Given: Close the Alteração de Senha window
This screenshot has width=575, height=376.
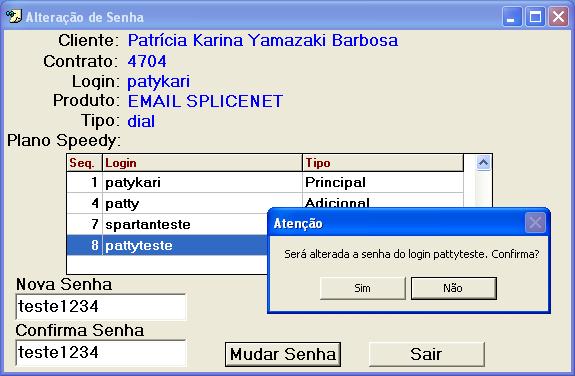Looking at the screenshot, I should [x=558, y=17].
